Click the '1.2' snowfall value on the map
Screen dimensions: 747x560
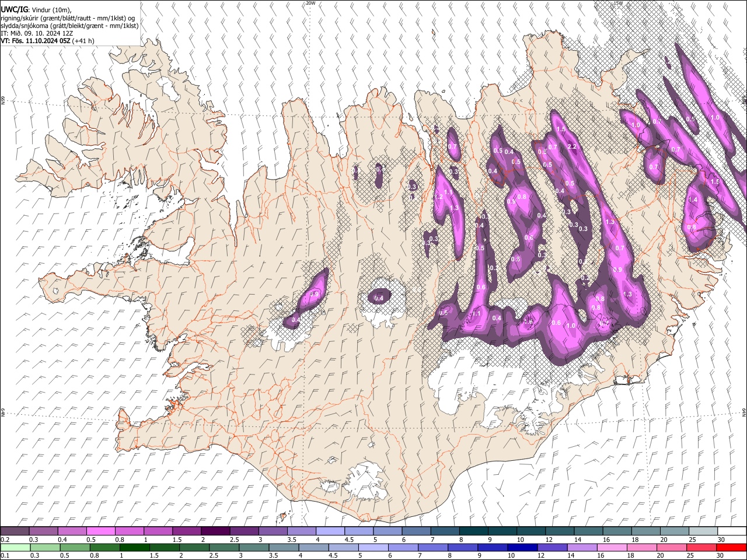click(439, 197)
